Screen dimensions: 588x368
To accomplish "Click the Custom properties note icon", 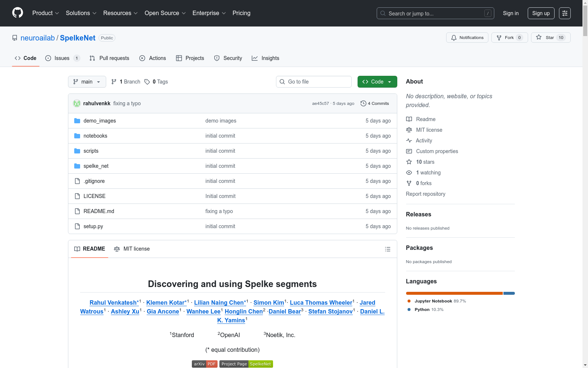I will [x=409, y=151].
